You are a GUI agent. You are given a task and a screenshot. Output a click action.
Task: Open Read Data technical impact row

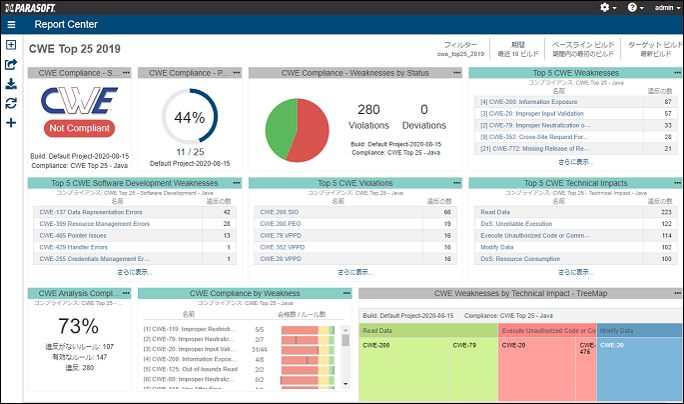576,212
